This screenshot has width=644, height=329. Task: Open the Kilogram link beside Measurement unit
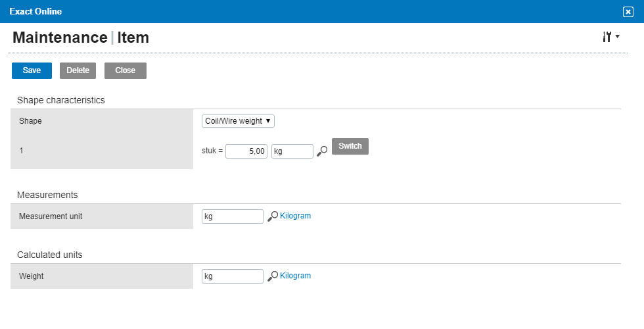tap(295, 216)
